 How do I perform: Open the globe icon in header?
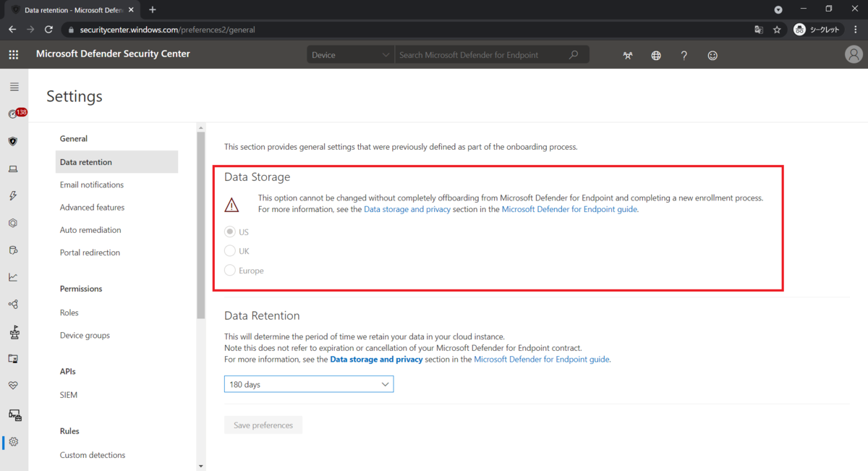[x=655, y=56]
